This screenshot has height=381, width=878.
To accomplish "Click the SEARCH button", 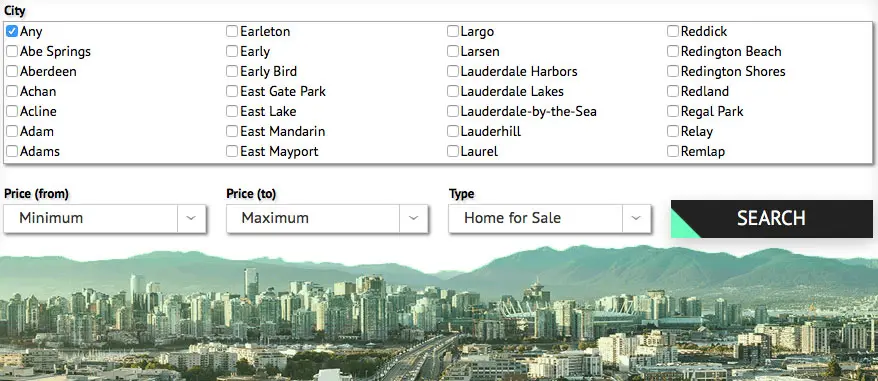I will [772, 219].
